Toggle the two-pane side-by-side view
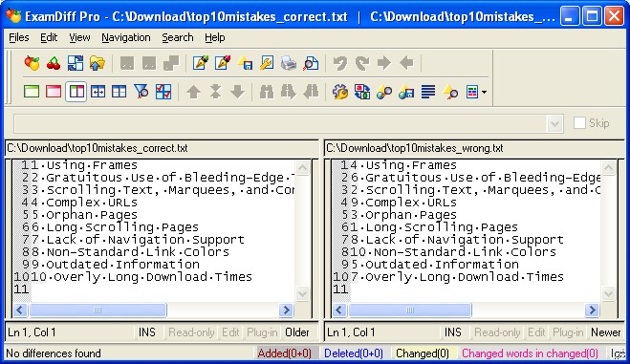Viewport: 630px width, 364px height. point(76,92)
